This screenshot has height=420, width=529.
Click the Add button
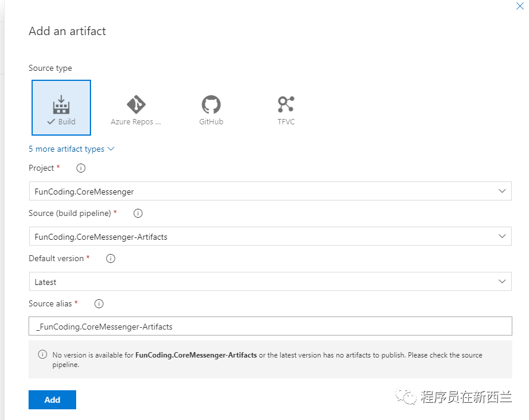coord(52,400)
